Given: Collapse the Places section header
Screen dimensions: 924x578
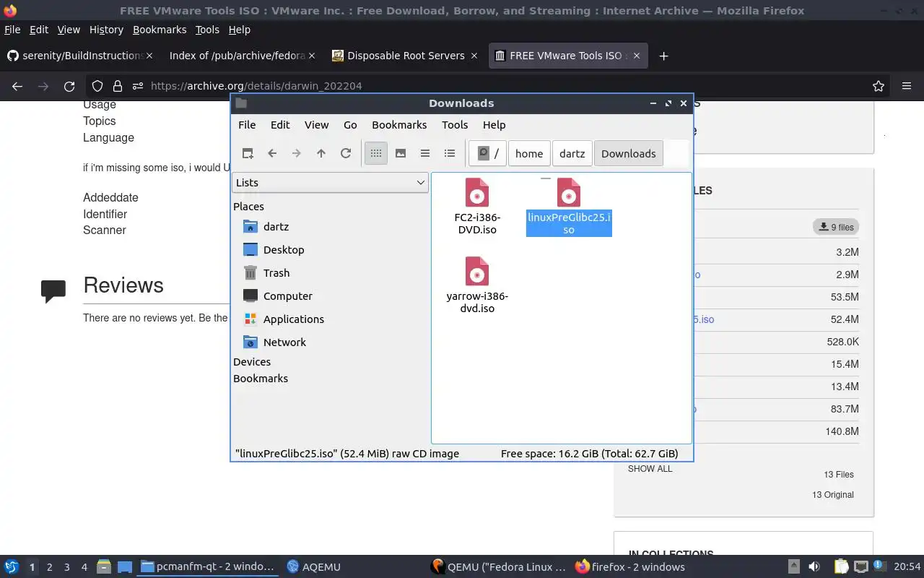Looking at the screenshot, I should [x=248, y=207].
